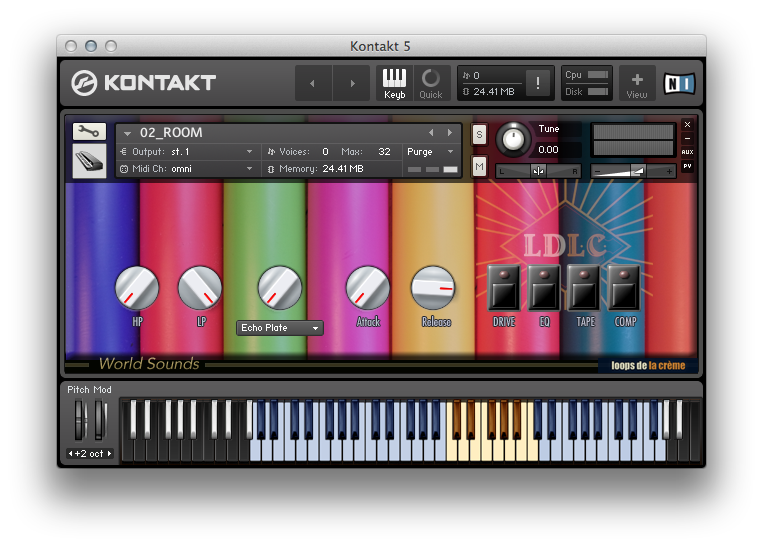Click the Kontakt 5 window title

pyautogui.click(x=381, y=46)
